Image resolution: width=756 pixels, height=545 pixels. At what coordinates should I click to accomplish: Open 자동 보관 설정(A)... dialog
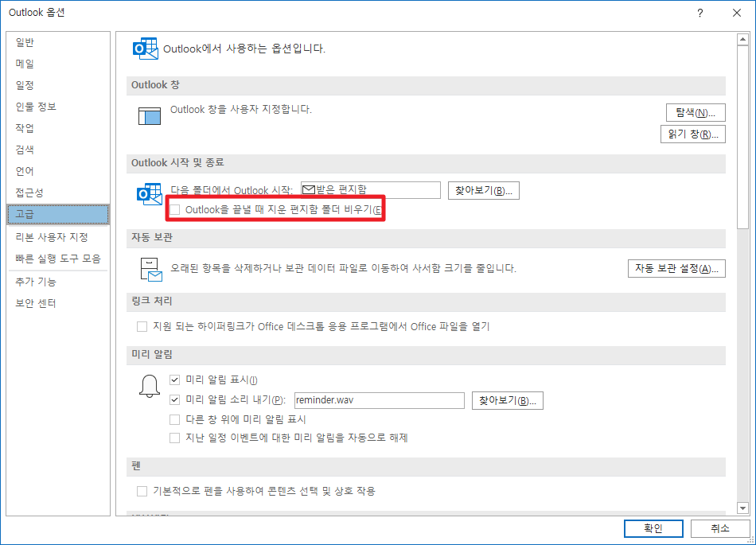pyautogui.click(x=676, y=268)
